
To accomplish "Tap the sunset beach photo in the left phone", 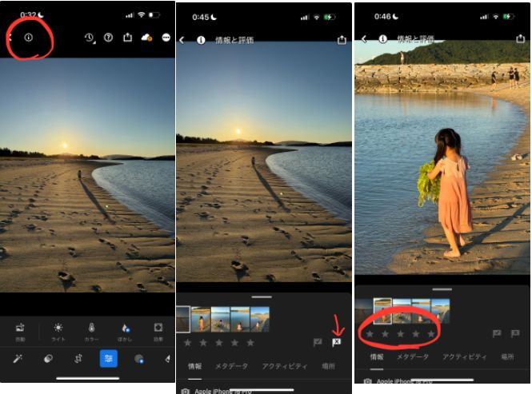I will point(87,174).
